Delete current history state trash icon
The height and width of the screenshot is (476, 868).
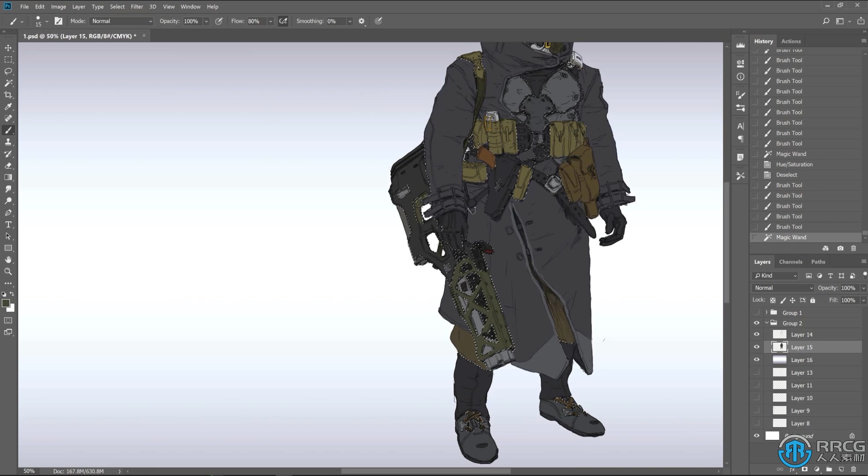pyautogui.click(x=853, y=249)
